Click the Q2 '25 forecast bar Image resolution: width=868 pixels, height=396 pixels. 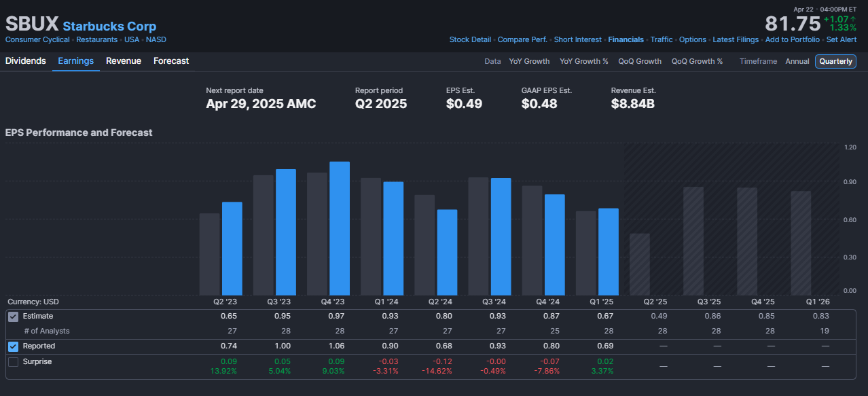(640, 264)
